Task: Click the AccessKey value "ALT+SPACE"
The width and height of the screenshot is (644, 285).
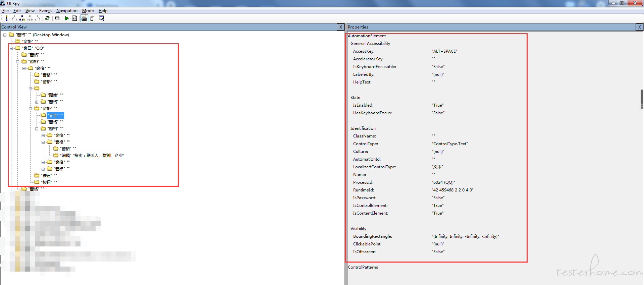Action: pos(444,51)
